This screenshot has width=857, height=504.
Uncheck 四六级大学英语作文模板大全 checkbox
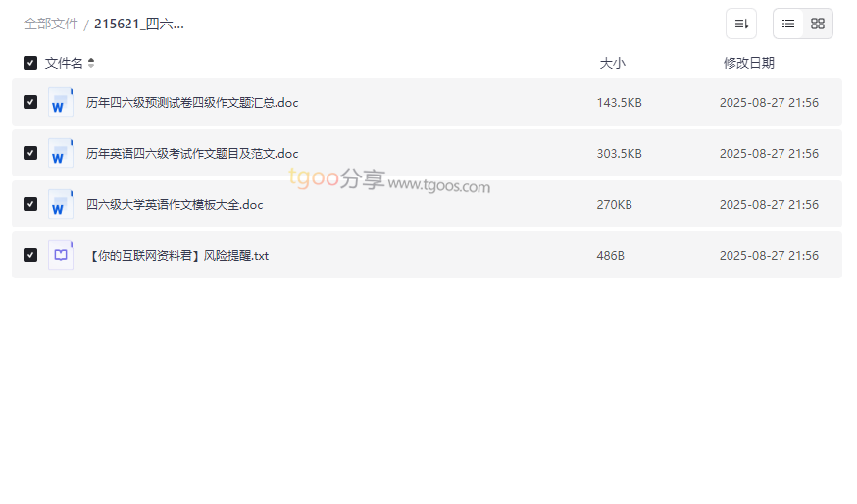click(30, 204)
